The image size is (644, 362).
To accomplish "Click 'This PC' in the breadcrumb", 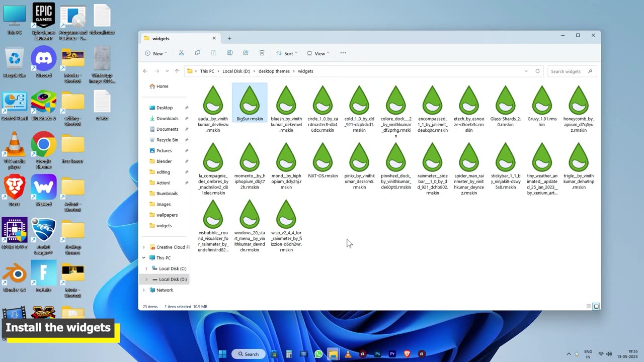I will [207, 71].
